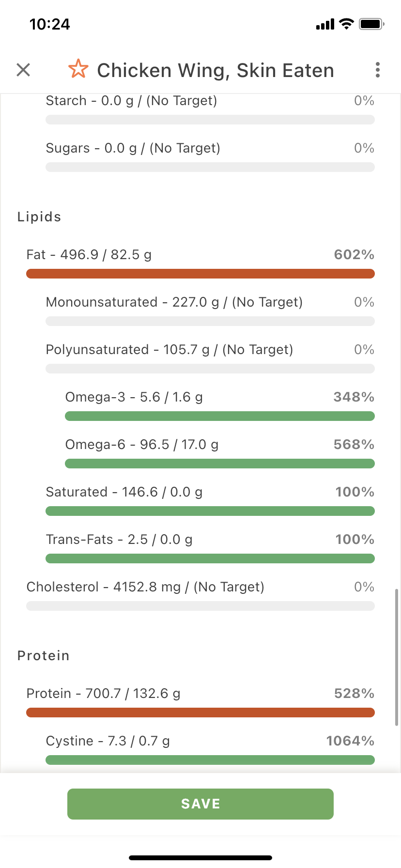Close the food details screen

click(x=23, y=70)
